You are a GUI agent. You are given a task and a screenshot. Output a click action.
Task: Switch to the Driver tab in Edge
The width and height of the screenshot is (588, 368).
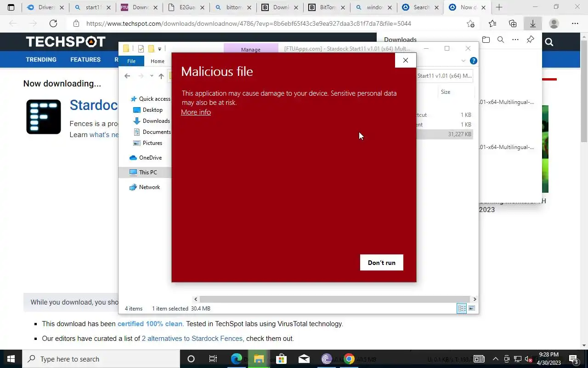[45, 7]
